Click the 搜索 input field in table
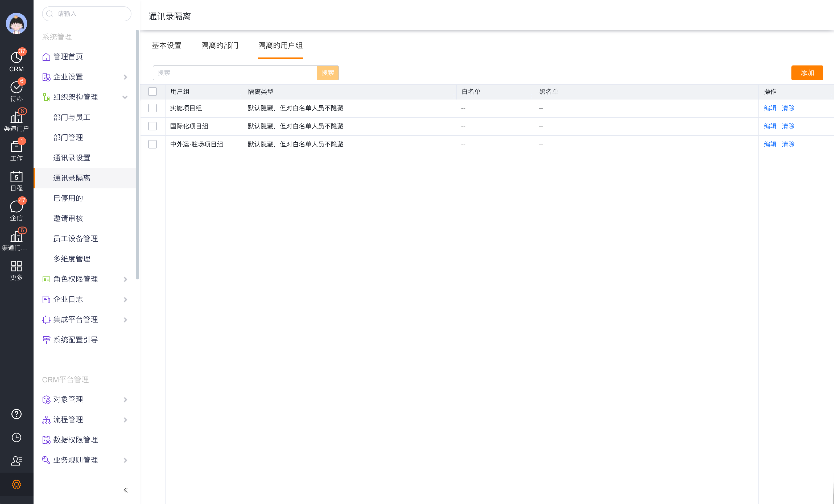The image size is (834, 504). [235, 73]
